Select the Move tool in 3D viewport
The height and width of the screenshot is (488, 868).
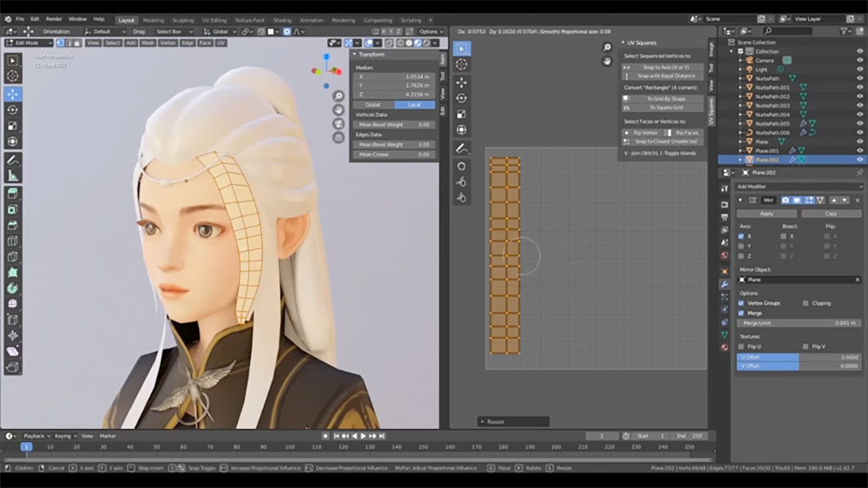click(x=13, y=94)
